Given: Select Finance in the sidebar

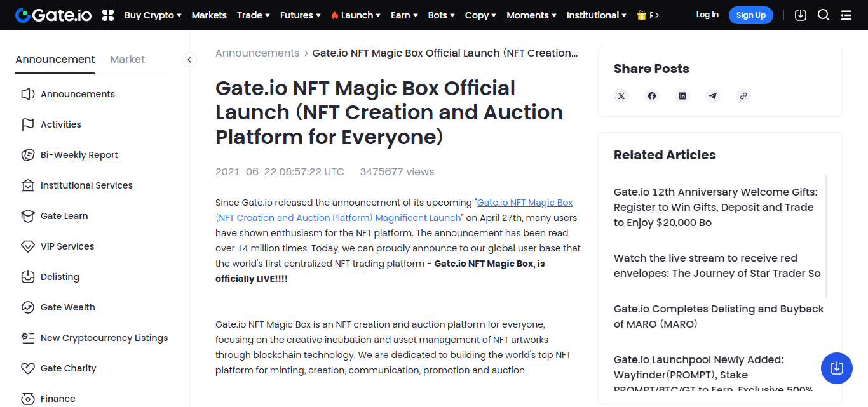Looking at the screenshot, I should click(x=58, y=399).
